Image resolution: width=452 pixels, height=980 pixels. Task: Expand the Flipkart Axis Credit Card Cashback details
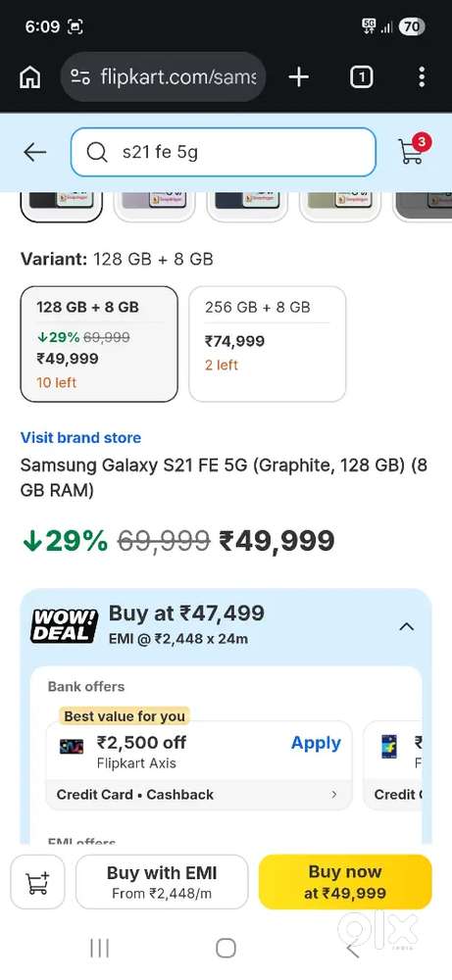click(x=199, y=795)
